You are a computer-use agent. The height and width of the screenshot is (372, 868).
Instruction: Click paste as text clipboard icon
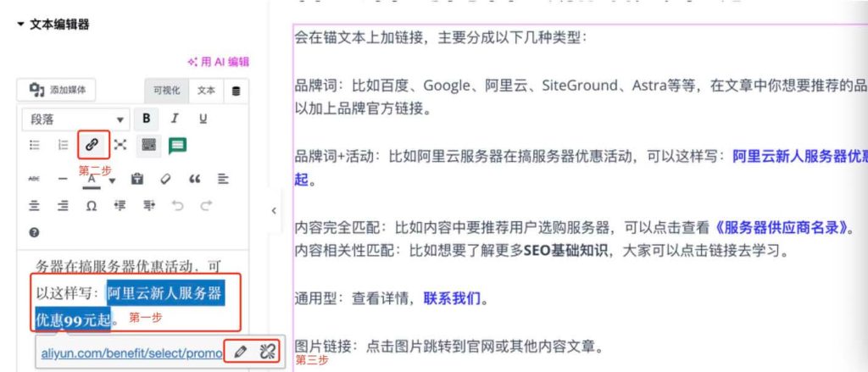point(136,179)
